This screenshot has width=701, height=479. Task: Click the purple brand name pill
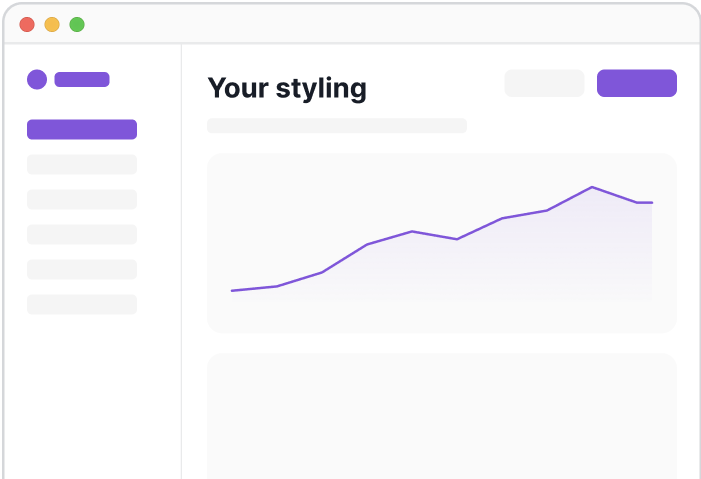click(x=82, y=79)
